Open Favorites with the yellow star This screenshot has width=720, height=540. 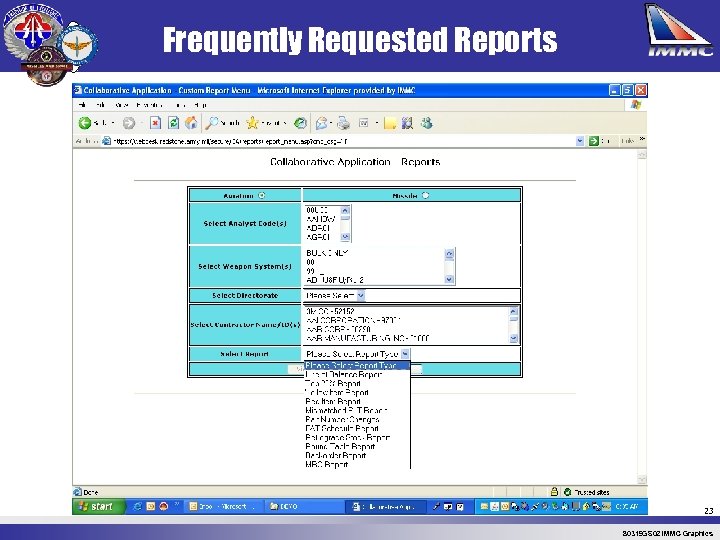coord(252,123)
